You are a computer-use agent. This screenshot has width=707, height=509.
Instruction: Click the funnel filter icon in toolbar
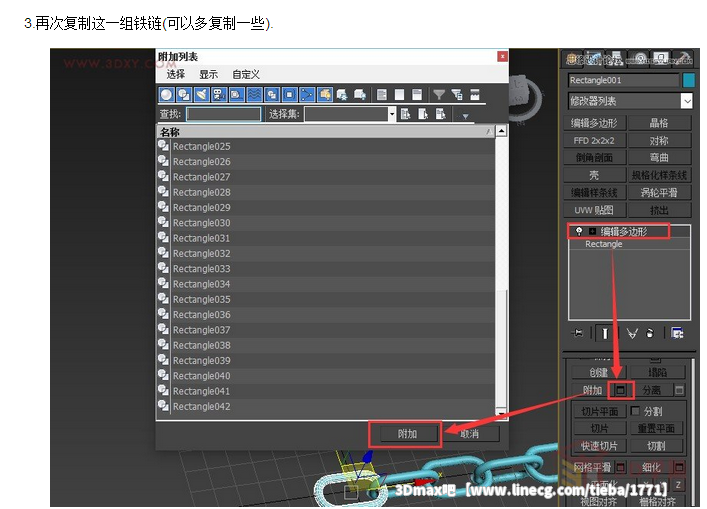(439, 95)
